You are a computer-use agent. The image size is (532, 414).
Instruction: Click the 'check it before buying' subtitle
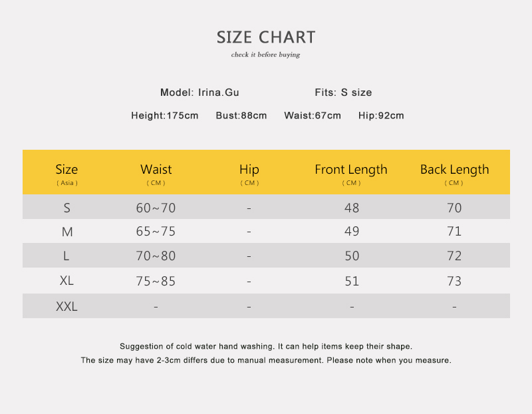[265, 55]
